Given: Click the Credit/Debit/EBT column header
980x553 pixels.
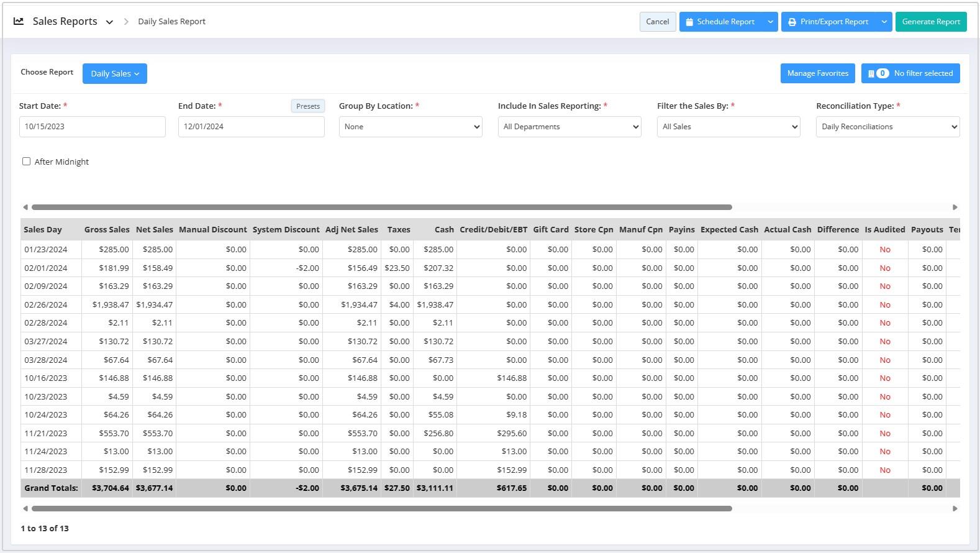Looking at the screenshot, I should (x=494, y=229).
